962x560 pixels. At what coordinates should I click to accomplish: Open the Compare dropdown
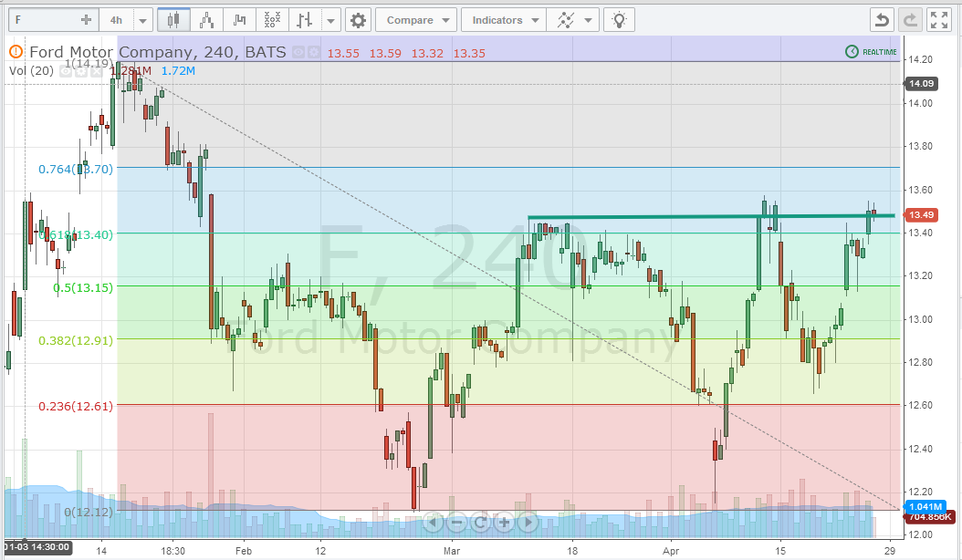[416, 20]
